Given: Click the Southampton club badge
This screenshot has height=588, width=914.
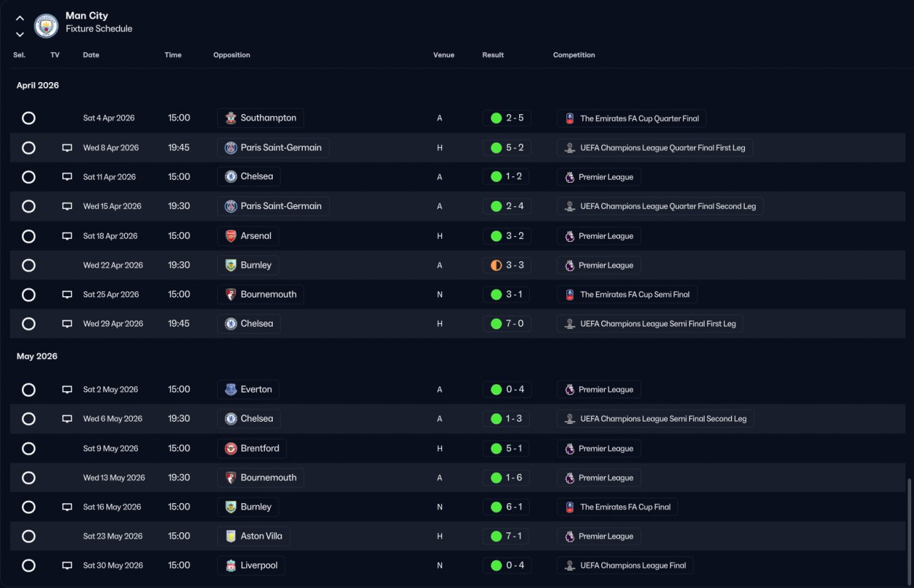Looking at the screenshot, I should pos(231,118).
